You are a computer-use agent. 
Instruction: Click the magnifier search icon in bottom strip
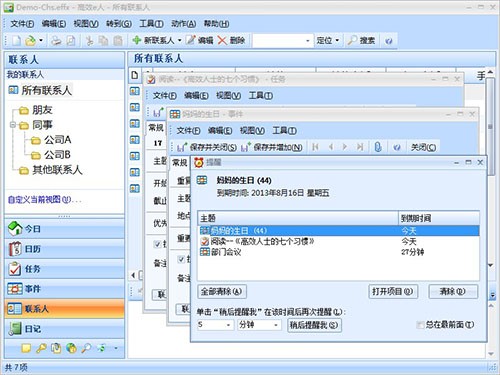pos(86,348)
